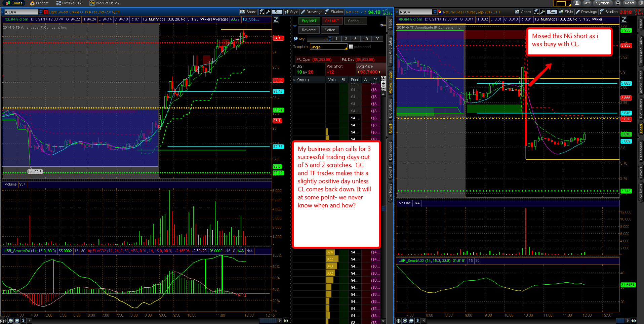
Task: Set quantity preset to 20
Action: pos(377,39)
